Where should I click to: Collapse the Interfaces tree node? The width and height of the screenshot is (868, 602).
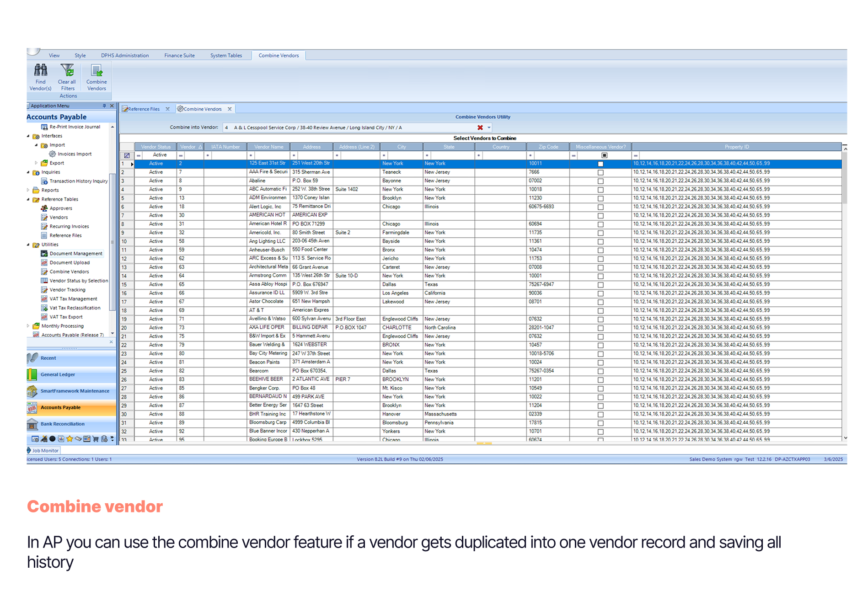pos(28,136)
